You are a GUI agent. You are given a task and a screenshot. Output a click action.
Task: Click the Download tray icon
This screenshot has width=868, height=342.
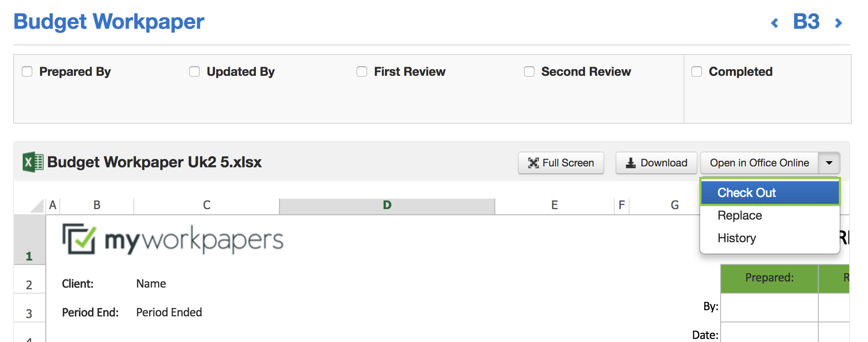coord(630,163)
